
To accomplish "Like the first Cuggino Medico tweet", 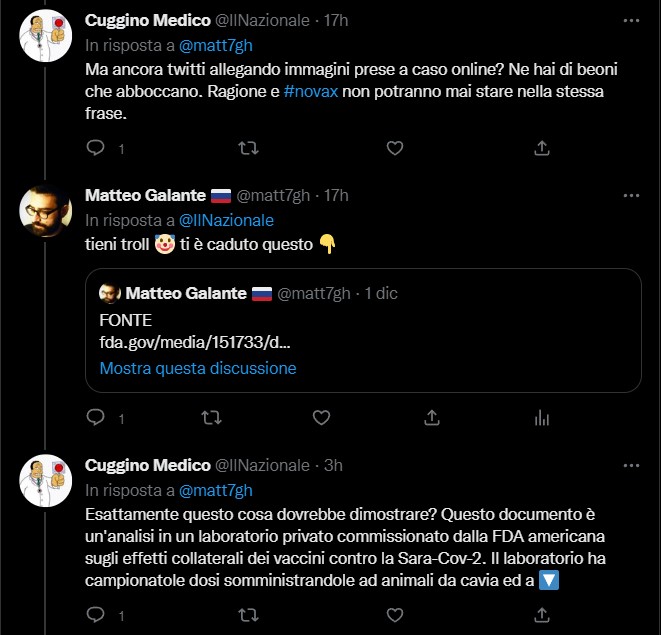I will 394,148.
